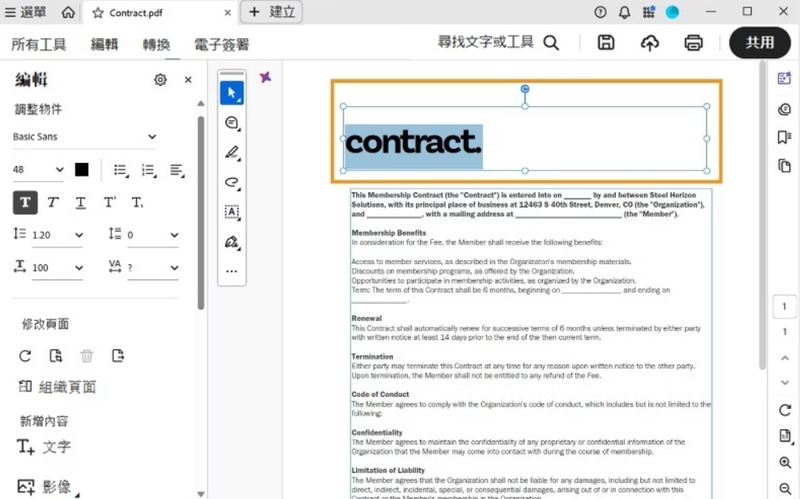The image size is (800, 499).
Task: Open 所有工具 tab
Action: point(39,44)
